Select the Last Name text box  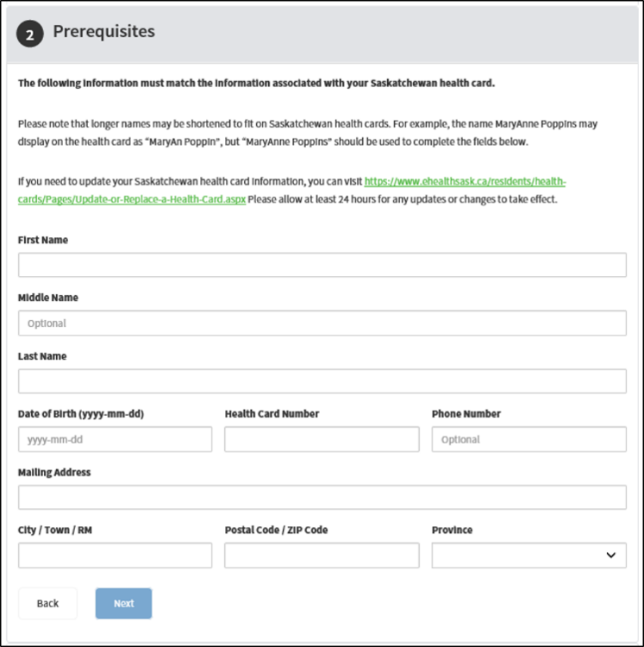322,381
